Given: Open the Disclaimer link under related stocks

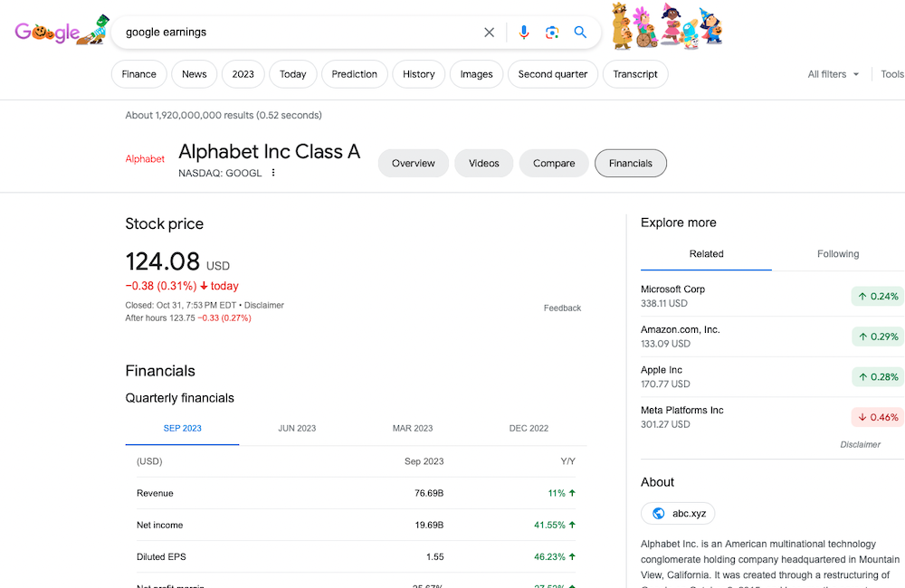Looking at the screenshot, I should pos(860,444).
